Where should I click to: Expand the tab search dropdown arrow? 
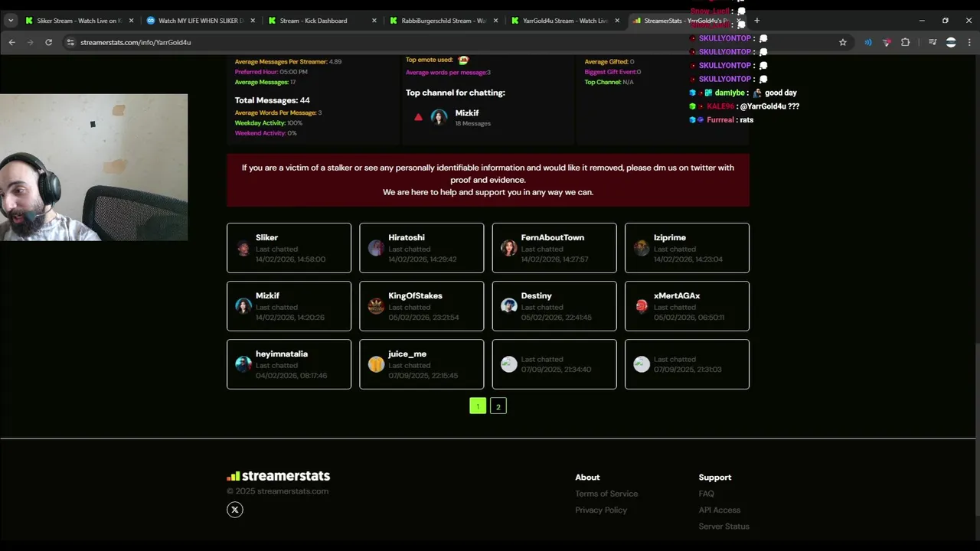(11, 21)
